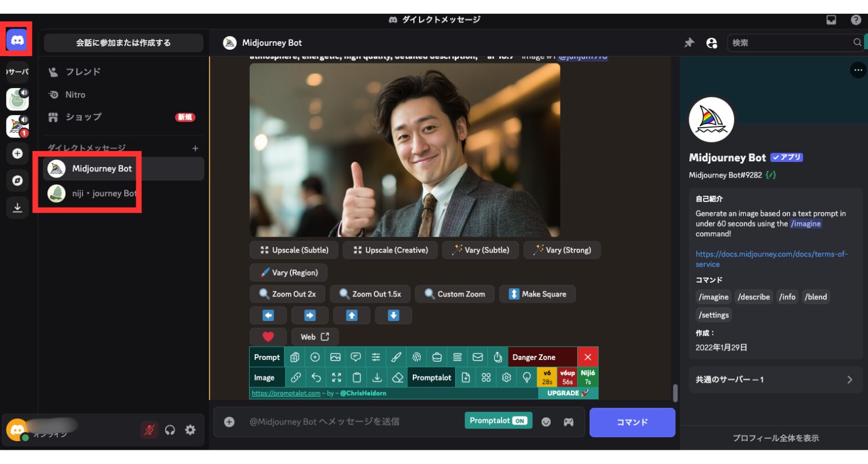Open Shop in sidebar
This screenshot has width=868, height=464.
[x=124, y=117]
